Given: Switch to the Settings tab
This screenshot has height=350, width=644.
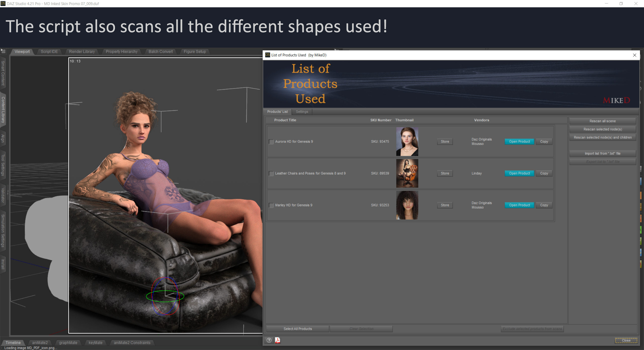Looking at the screenshot, I should tap(302, 112).
